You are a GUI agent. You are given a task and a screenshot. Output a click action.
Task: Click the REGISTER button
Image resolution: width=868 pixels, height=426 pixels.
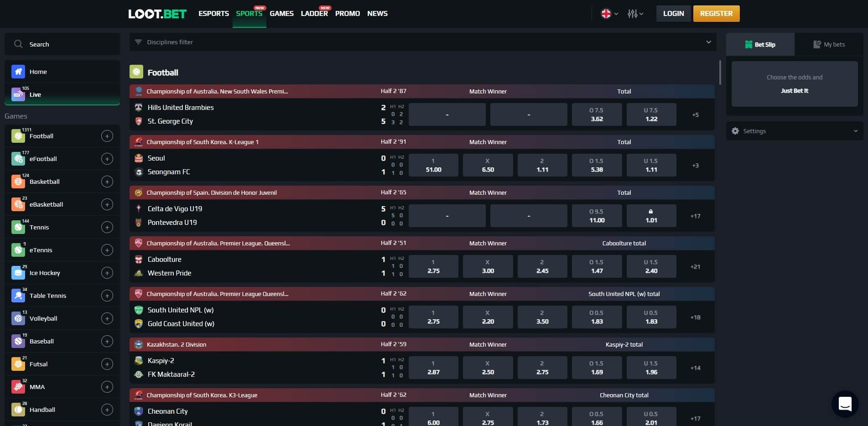pyautogui.click(x=716, y=14)
